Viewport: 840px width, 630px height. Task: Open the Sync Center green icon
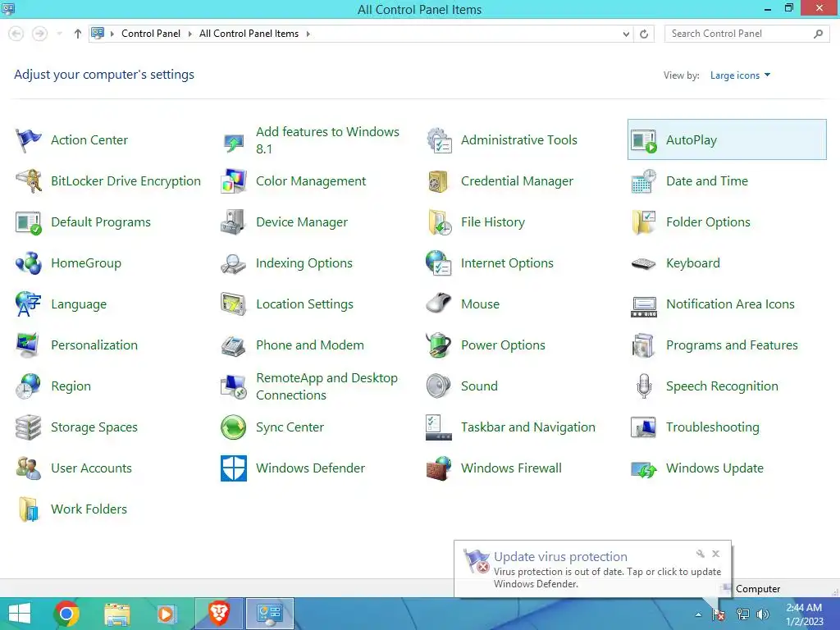[x=234, y=427]
